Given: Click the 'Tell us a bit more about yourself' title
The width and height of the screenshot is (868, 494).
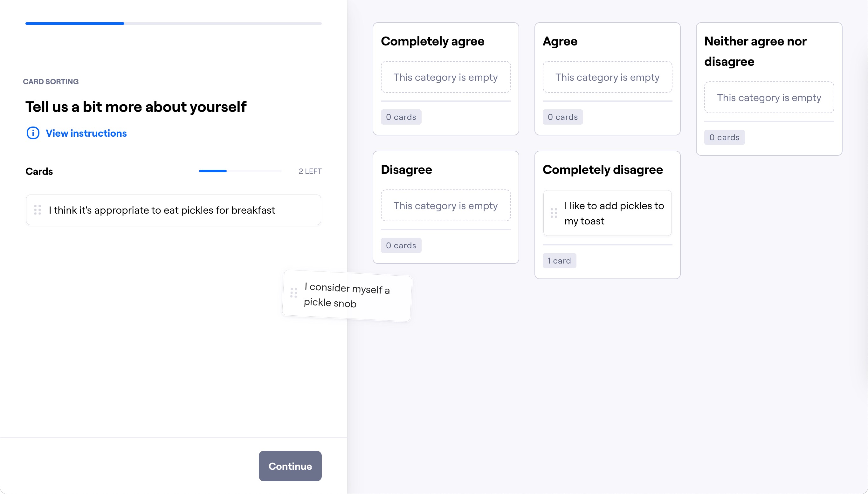Looking at the screenshot, I should (x=136, y=107).
